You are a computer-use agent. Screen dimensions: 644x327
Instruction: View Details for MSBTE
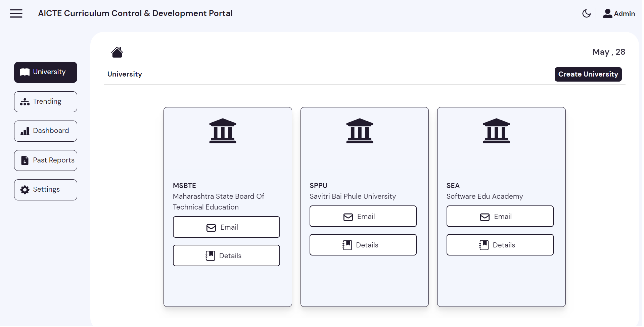(226, 255)
